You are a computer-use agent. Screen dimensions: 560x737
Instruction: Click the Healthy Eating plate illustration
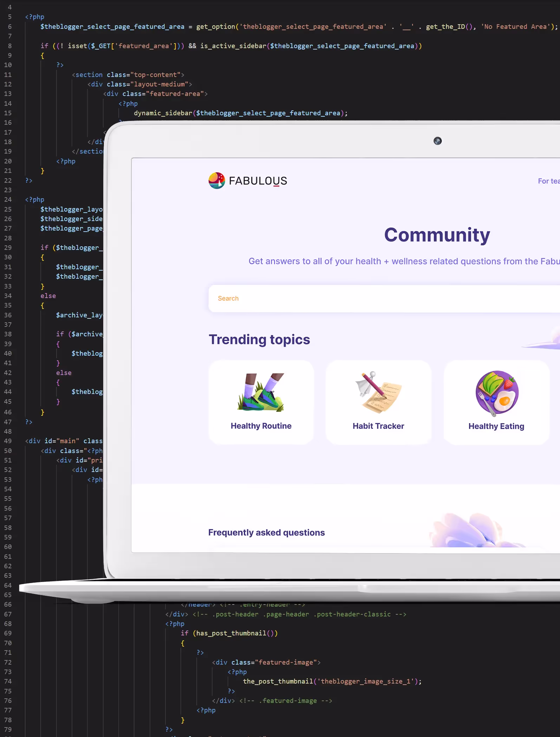point(497,393)
